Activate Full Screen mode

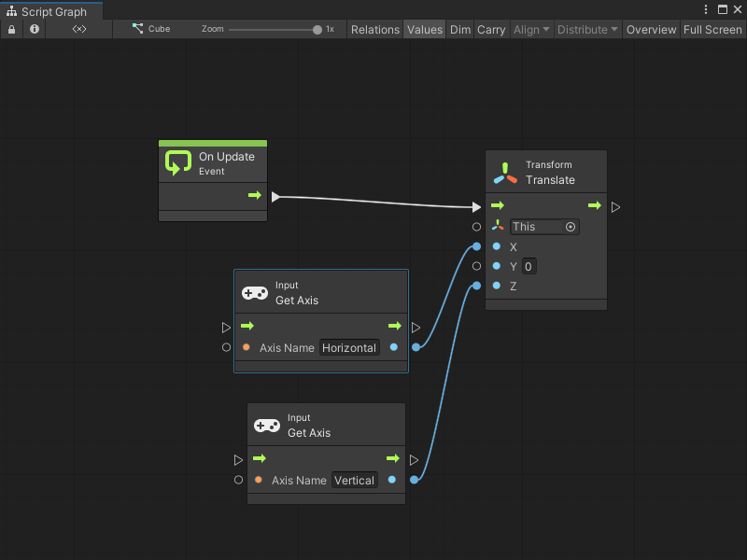712,29
